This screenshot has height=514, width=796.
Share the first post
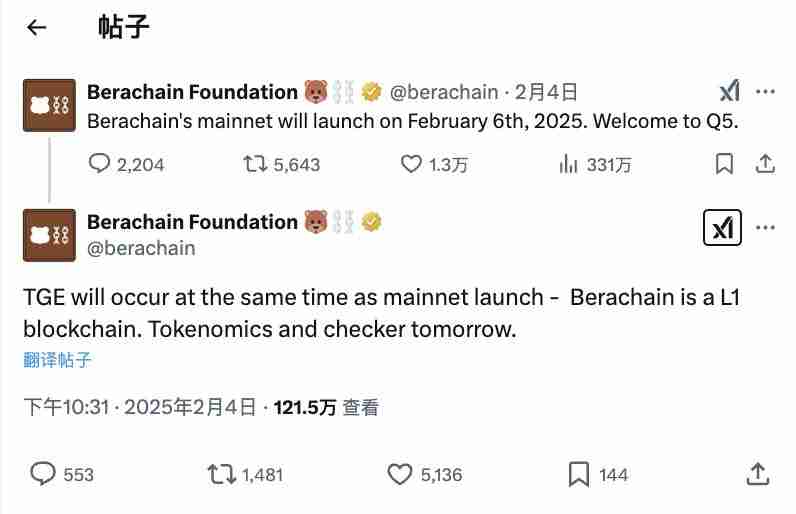[765, 164]
